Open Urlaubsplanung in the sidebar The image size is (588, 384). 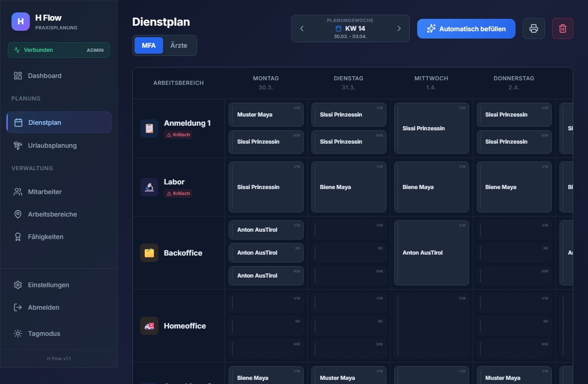[x=52, y=145]
